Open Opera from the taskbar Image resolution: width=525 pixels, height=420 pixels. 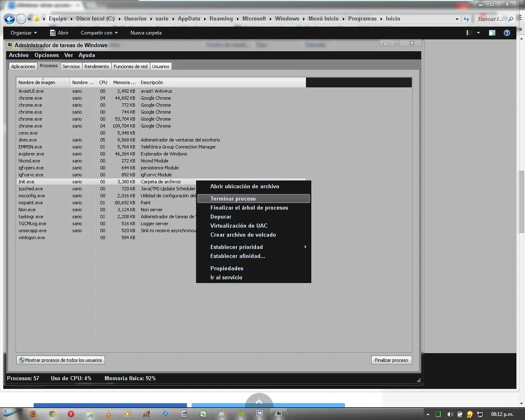click(x=71, y=414)
